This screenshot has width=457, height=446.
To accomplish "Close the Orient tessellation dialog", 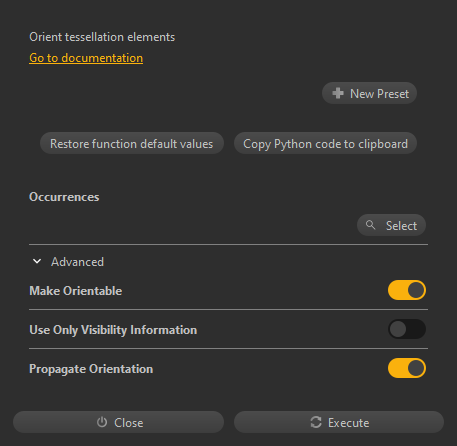I will click(118, 422).
